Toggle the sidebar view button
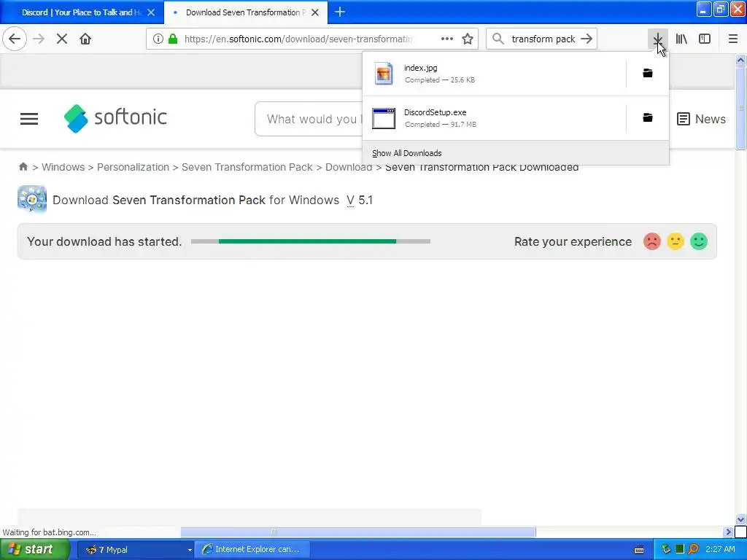 coord(705,39)
